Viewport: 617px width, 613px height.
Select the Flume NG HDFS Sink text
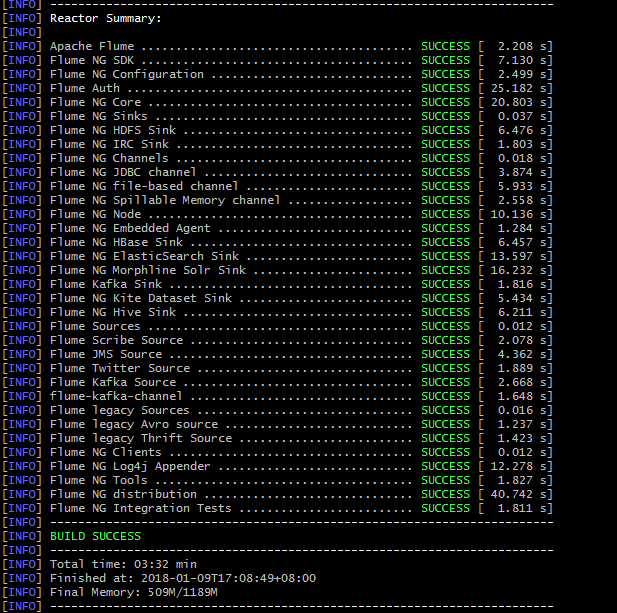[112, 130]
